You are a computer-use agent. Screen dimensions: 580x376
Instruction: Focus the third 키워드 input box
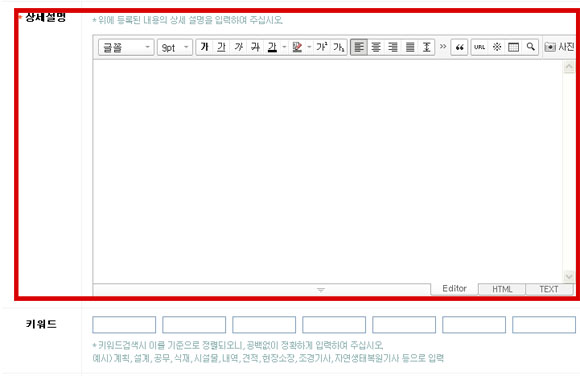(x=264, y=325)
